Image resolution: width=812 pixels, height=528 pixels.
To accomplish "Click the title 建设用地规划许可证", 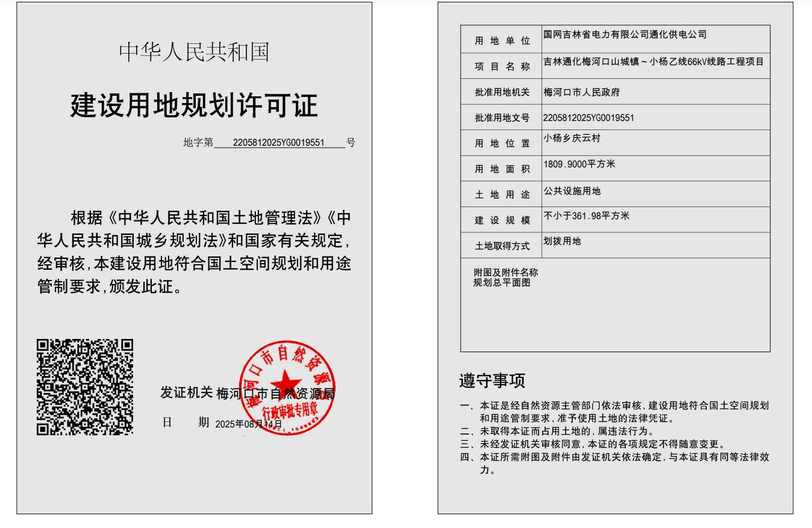I will (194, 105).
